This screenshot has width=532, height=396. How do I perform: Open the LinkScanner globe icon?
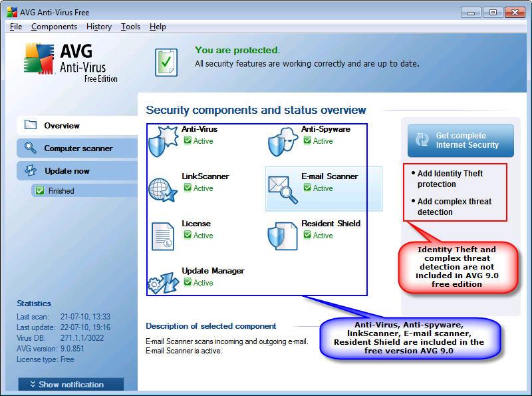[x=163, y=189]
